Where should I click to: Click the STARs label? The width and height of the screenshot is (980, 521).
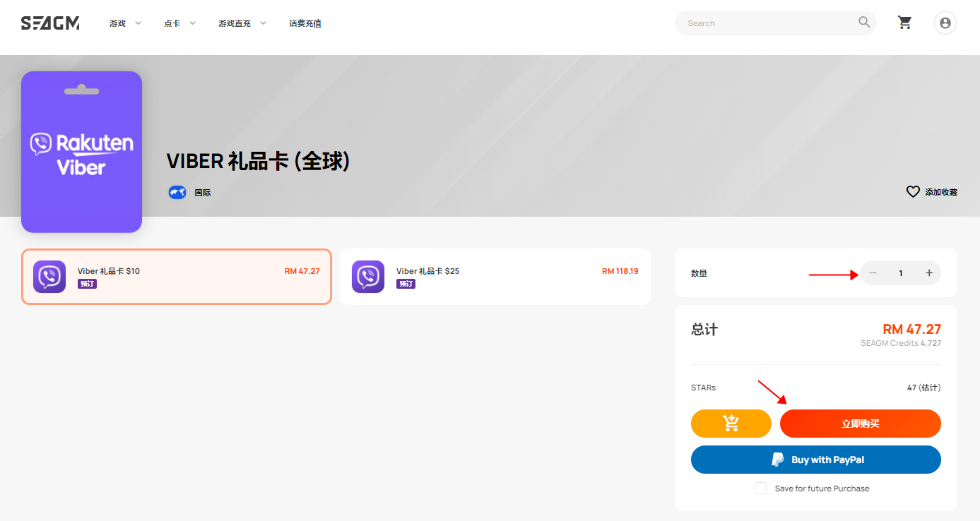click(704, 388)
